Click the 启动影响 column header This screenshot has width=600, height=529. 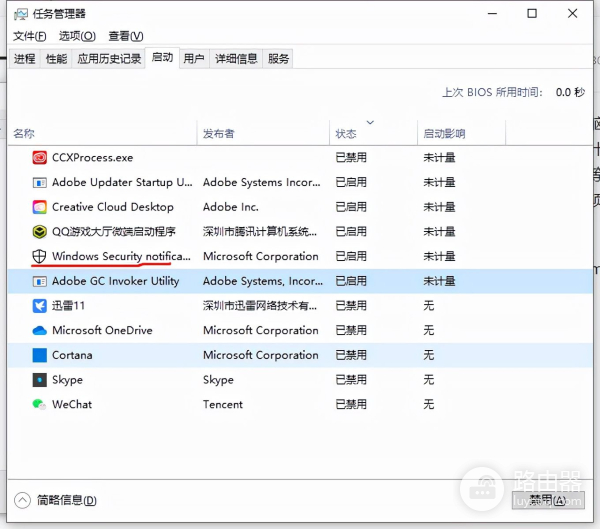coord(444,134)
